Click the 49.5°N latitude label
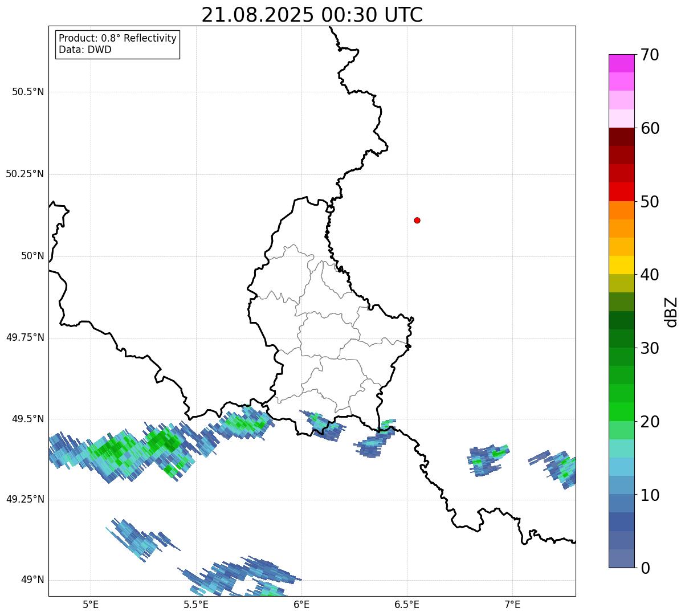 pos(28,419)
